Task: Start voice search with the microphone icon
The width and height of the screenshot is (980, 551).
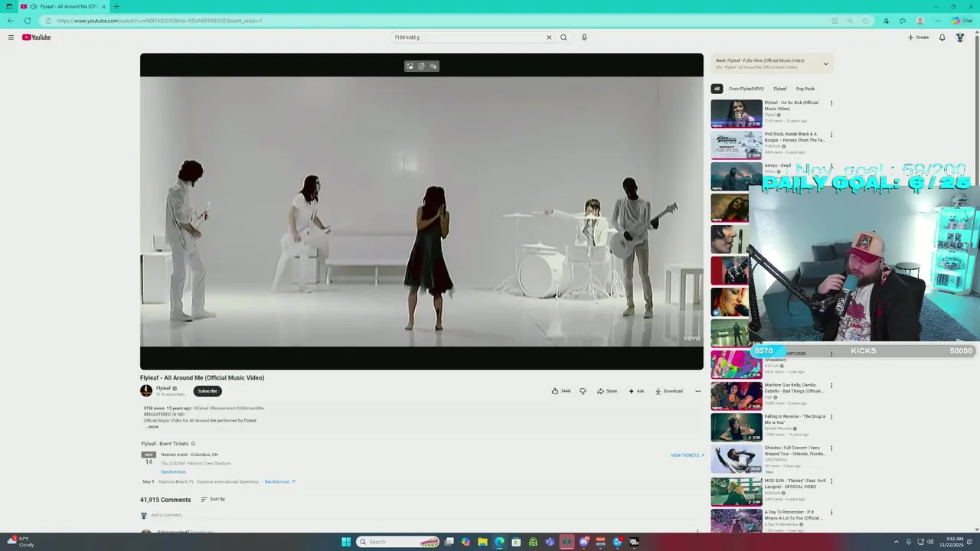Action: (584, 37)
